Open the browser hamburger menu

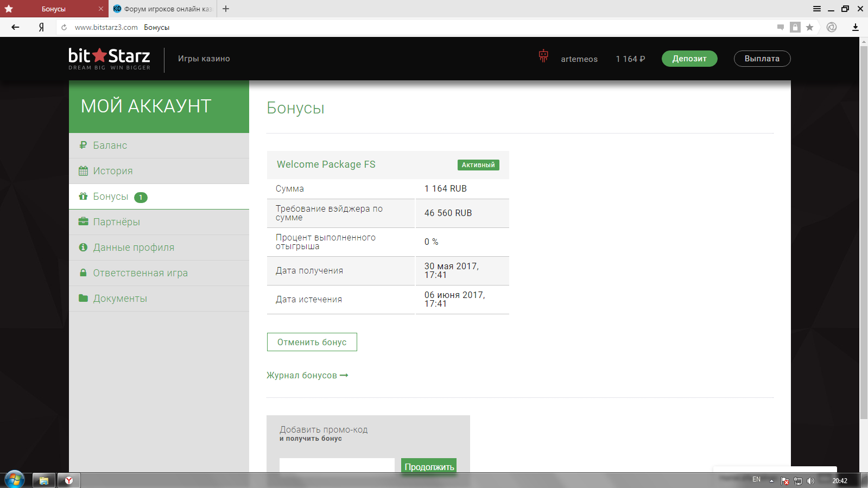click(816, 9)
